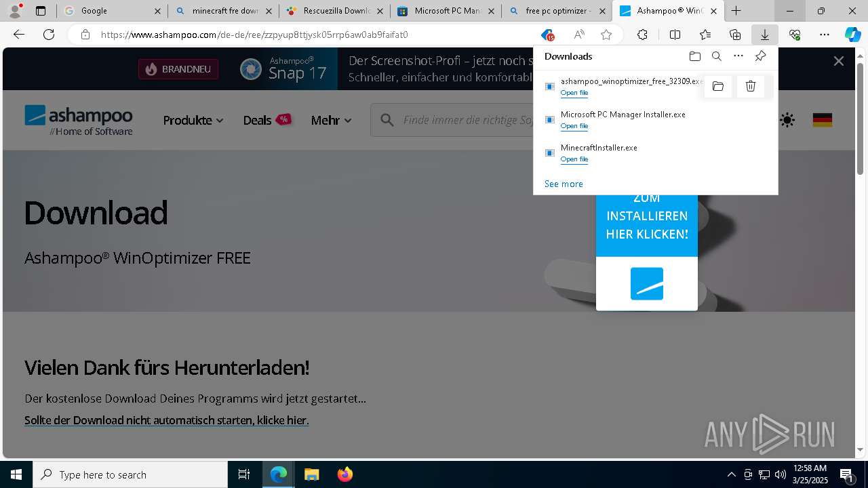Open the Deals menu item

267,121
